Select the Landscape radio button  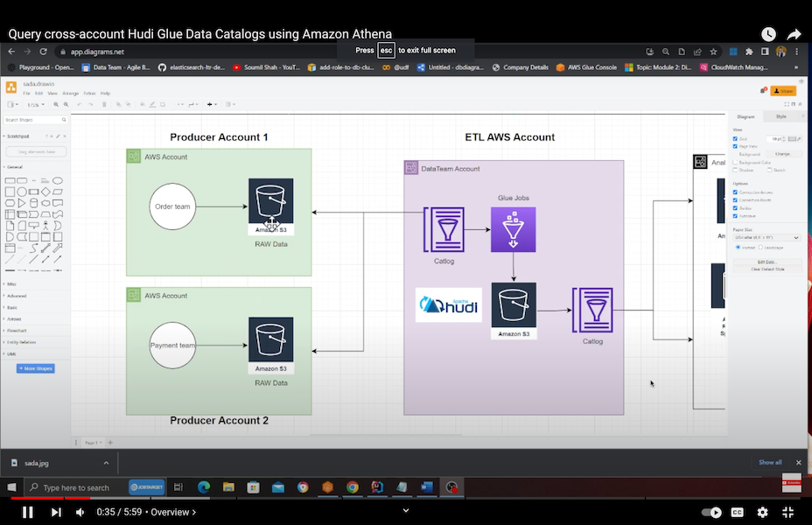(x=760, y=248)
